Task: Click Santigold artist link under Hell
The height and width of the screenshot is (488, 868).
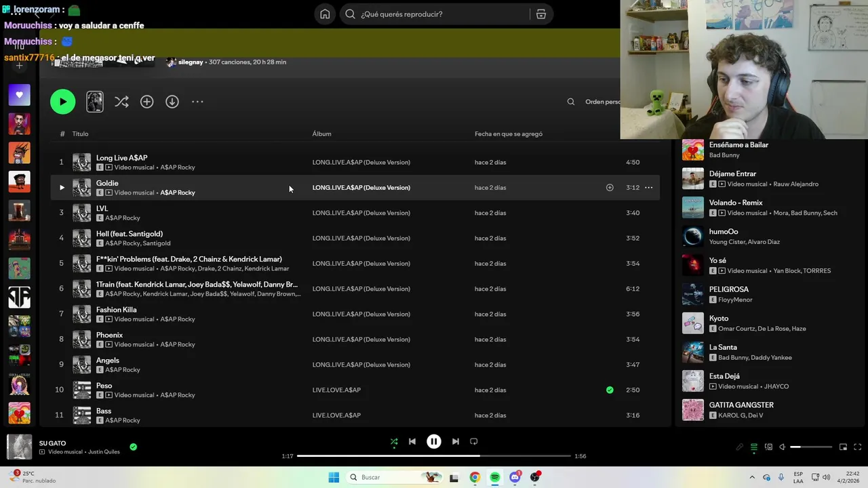Action: click(157, 243)
